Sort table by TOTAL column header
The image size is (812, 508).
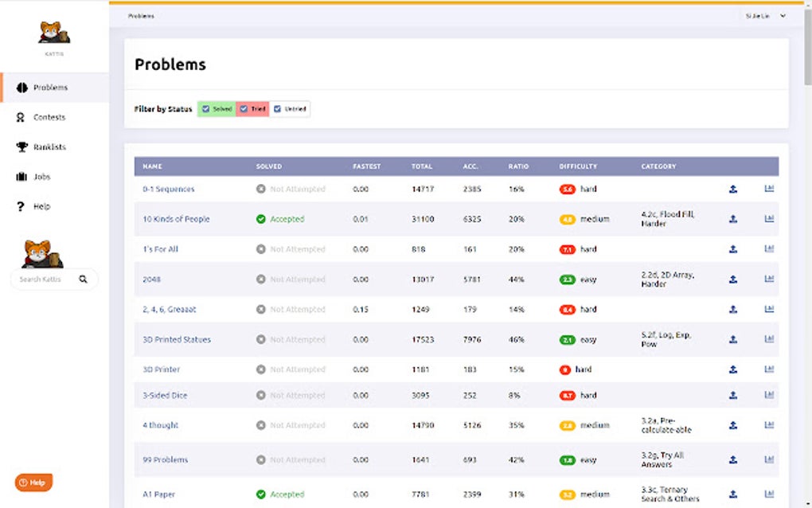(422, 166)
